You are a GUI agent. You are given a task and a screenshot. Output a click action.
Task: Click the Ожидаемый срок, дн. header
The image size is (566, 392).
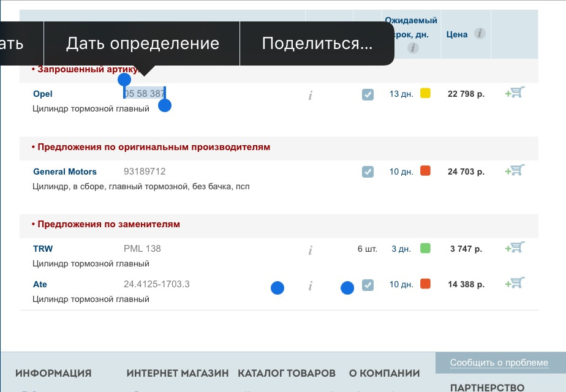pos(411,28)
